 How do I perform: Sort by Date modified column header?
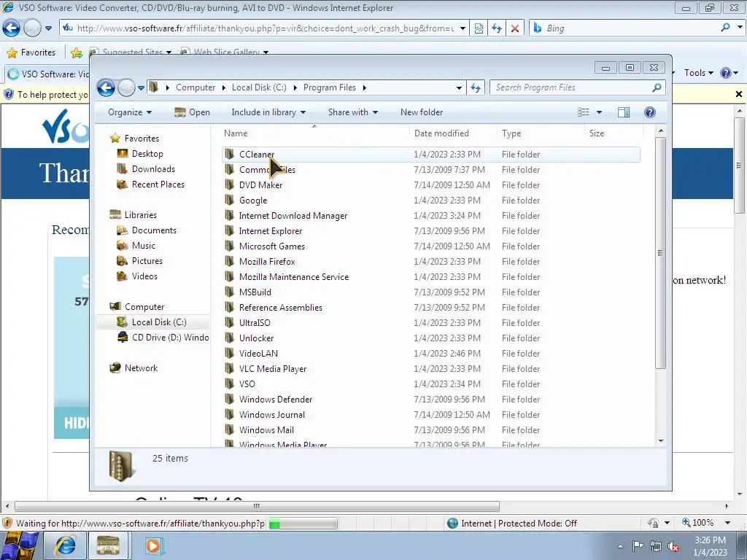point(453,133)
